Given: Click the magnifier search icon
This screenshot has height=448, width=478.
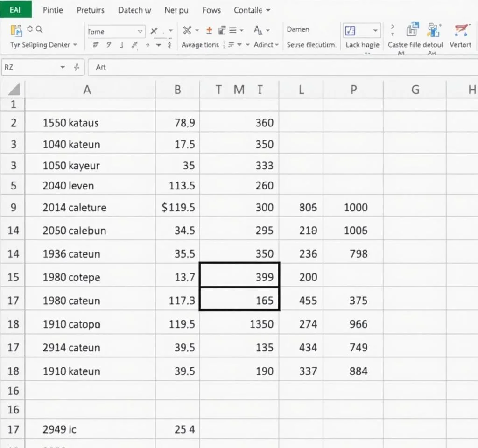Looking at the screenshot, I should (39, 29).
